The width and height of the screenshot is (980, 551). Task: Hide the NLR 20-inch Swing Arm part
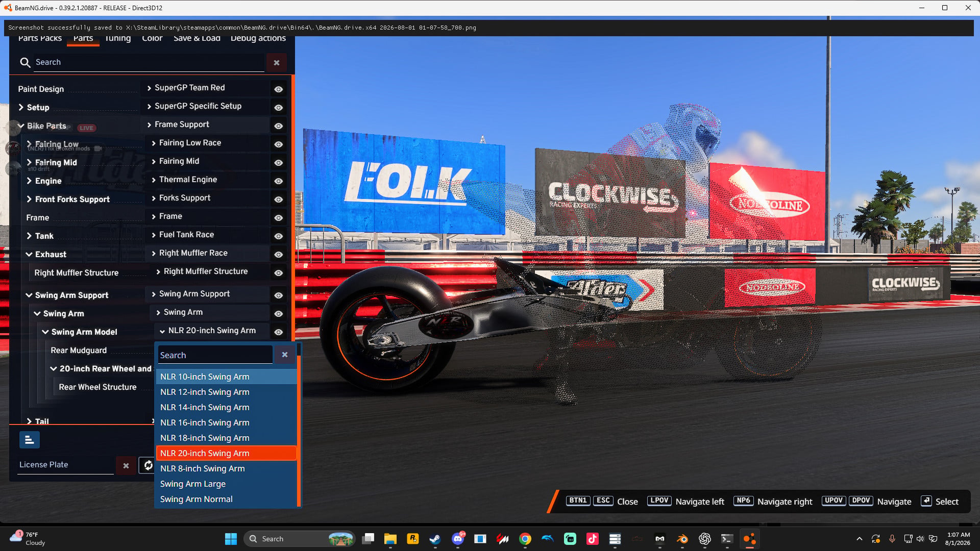click(279, 332)
